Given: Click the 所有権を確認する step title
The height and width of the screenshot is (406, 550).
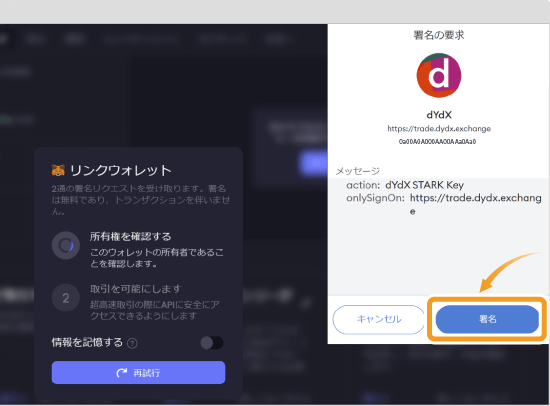Looking at the screenshot, I should pyautogui.click(x=130, y=237).
